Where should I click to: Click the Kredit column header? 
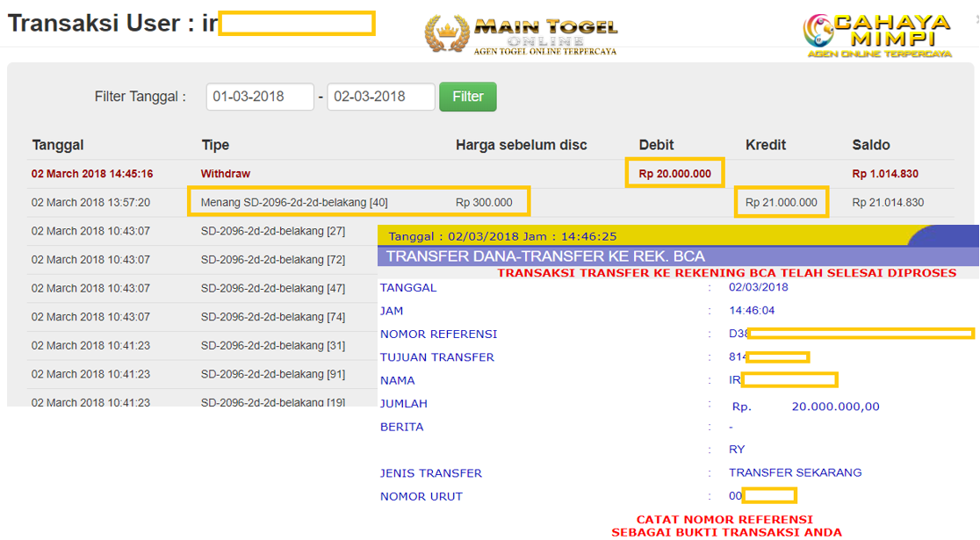click(x=765, y=145)
